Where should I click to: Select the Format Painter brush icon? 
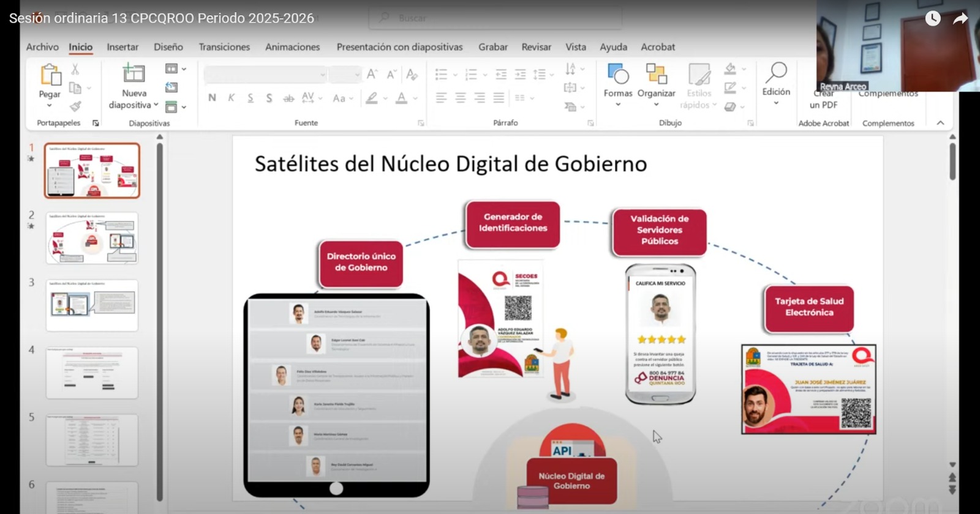click(x=75, y=106)
